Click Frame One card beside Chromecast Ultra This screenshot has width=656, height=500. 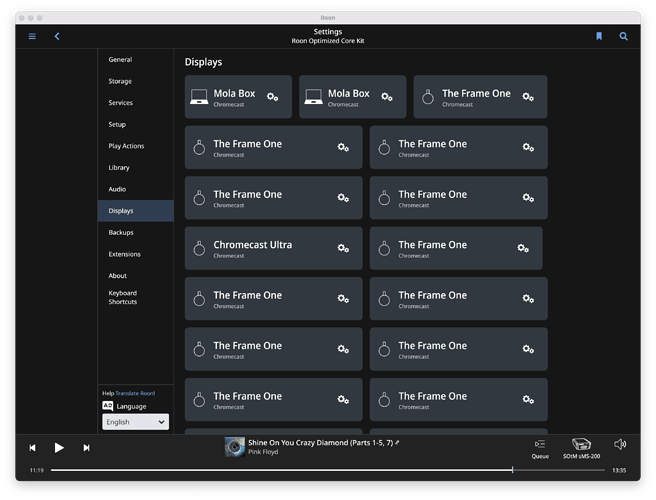point(456,248)
